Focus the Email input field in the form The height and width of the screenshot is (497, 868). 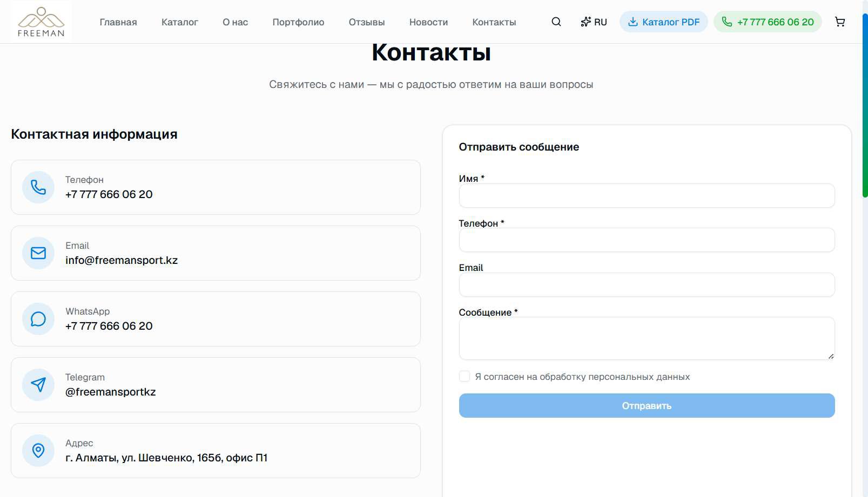pyautogui.click(x=647, y=285)
